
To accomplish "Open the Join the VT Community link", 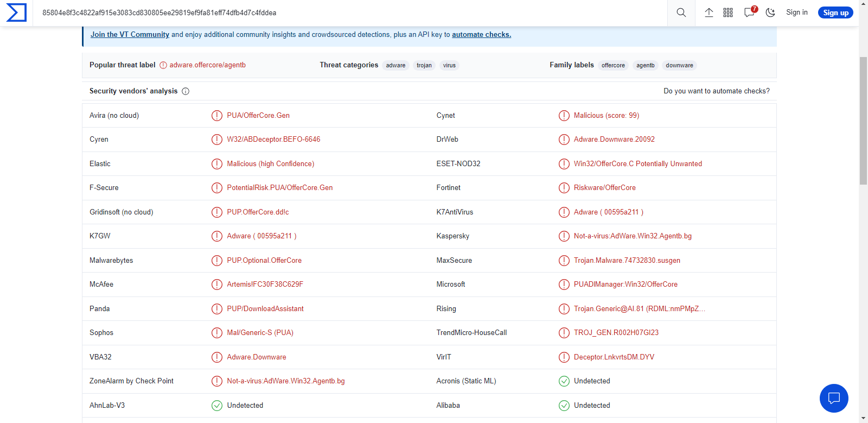I will (x=130, y=34).
